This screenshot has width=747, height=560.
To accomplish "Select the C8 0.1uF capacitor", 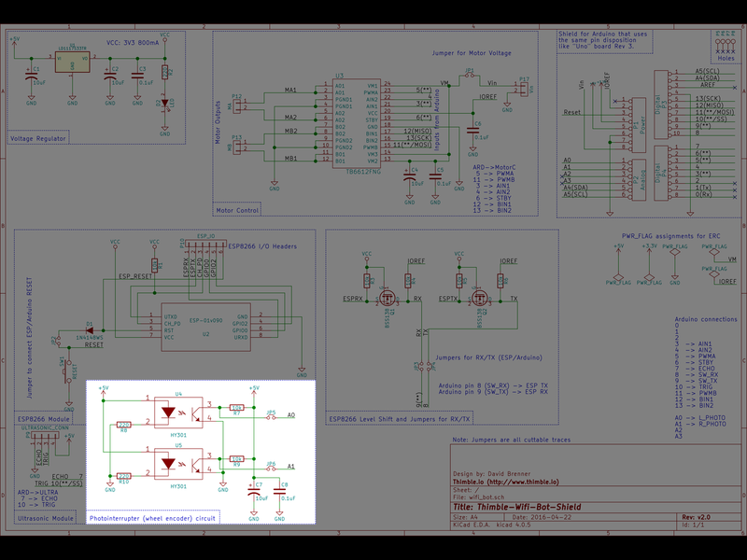I will (279, 492).
